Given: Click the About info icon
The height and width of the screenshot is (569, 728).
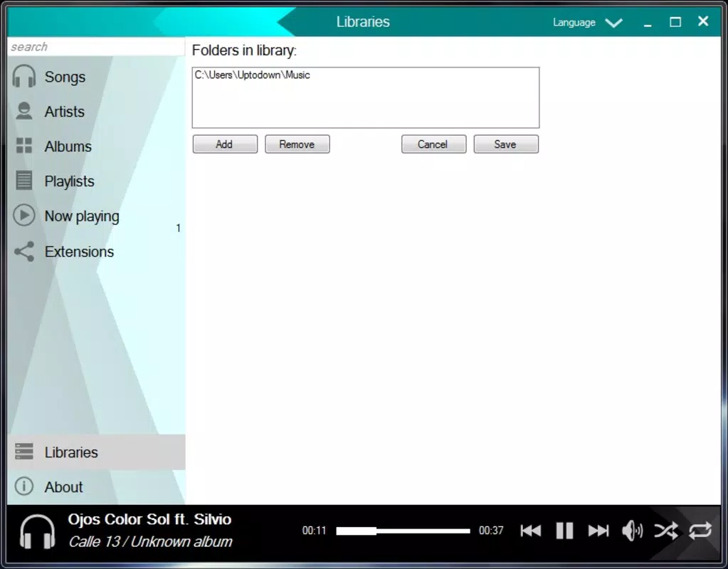Looking at the screenshot, I should coord(24,486).
